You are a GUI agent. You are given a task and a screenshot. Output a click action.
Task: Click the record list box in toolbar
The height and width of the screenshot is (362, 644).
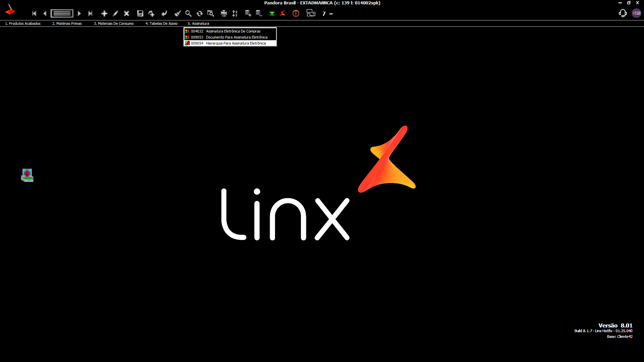pos(62,14)
